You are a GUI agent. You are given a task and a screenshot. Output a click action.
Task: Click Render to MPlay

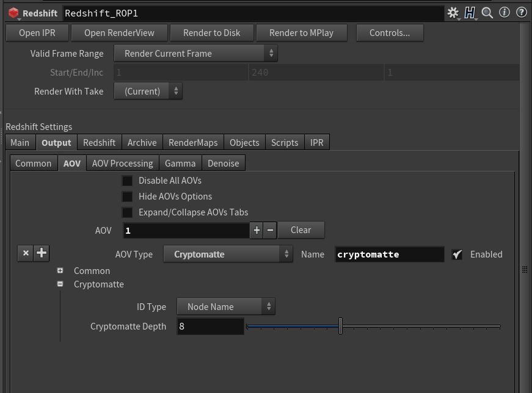pos(301,32)
